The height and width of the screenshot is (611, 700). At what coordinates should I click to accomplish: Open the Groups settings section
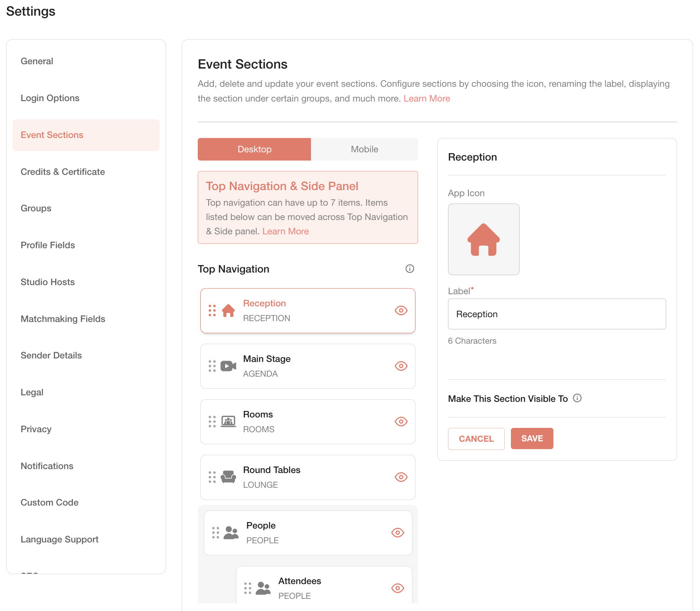tap(36, 208)
